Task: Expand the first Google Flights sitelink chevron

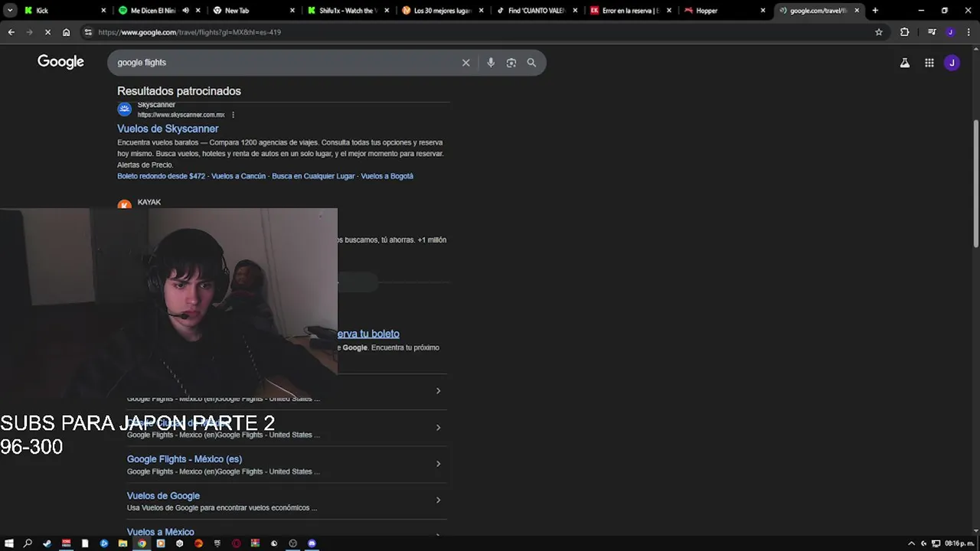Action: (438, 391)
